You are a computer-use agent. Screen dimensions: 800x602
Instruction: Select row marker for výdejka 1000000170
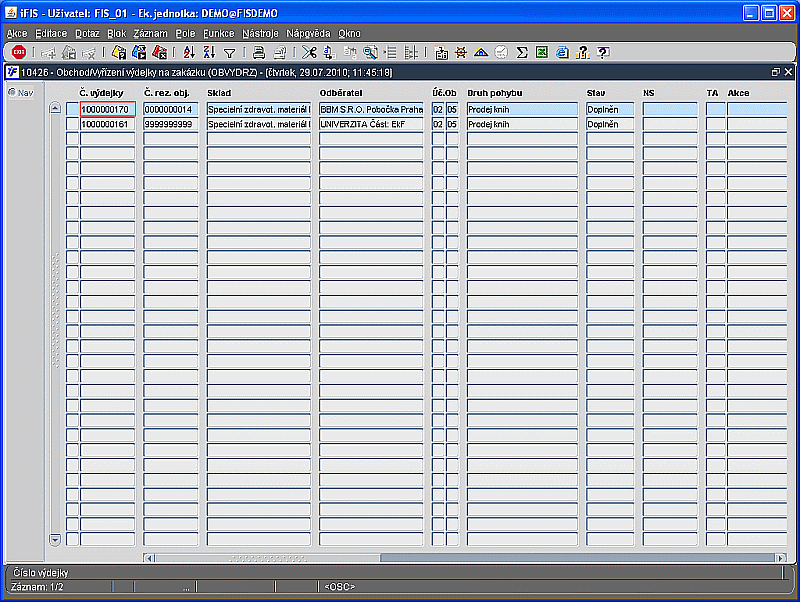pyautogui.click(x=72, y=109)
